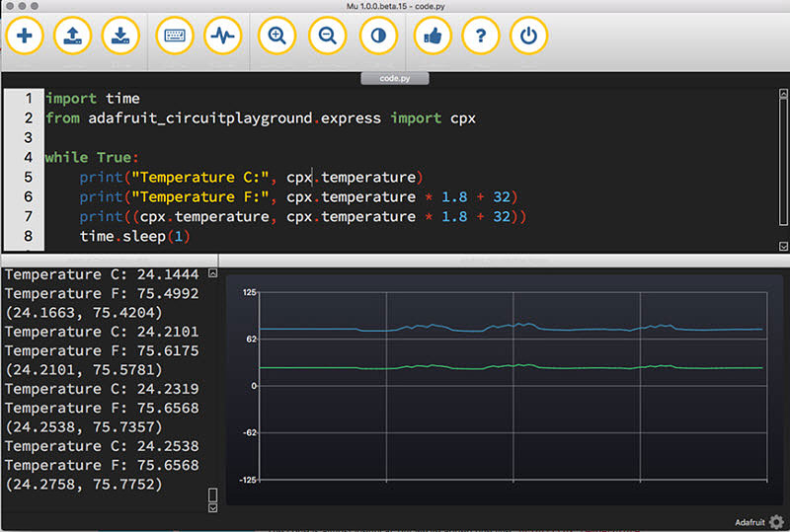Click the editor scrollbar up arrow
The width and height of the screenshot is (790, 532).
(x=783, y=94)
